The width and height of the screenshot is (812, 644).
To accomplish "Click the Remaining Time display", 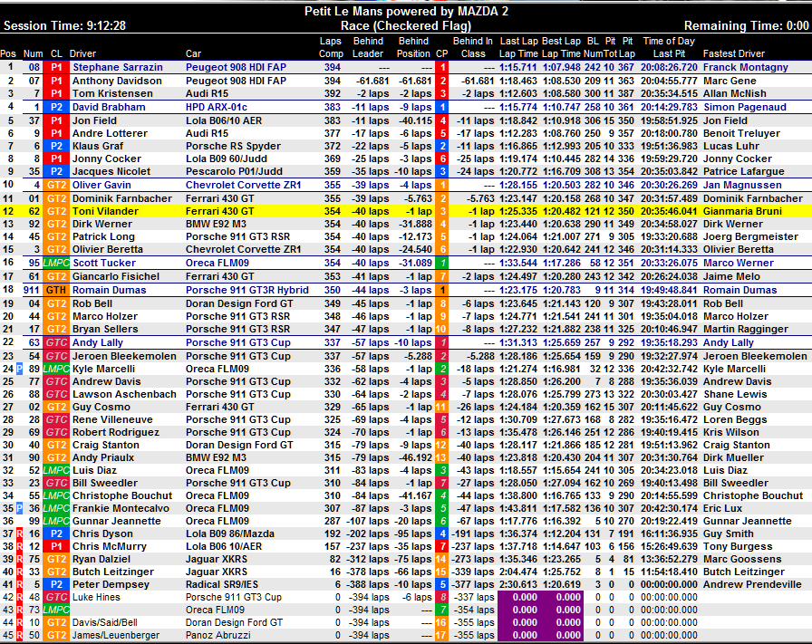I will pos(745,26).
